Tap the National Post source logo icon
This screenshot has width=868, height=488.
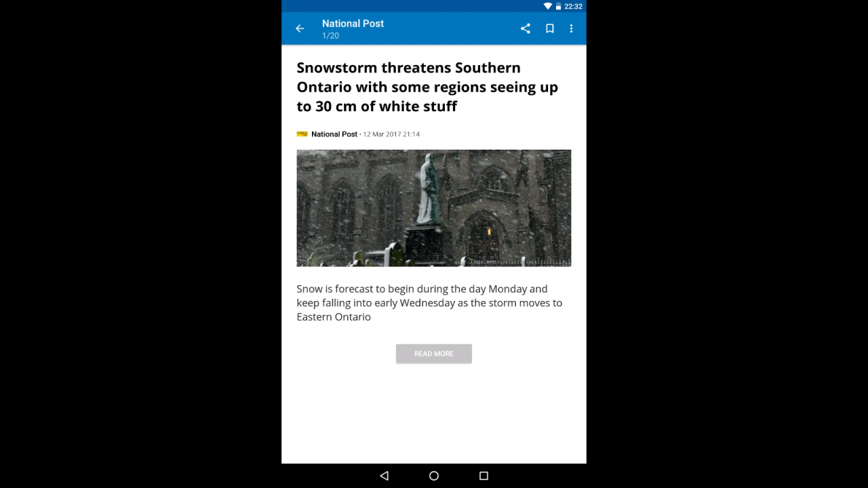(302, 134)
